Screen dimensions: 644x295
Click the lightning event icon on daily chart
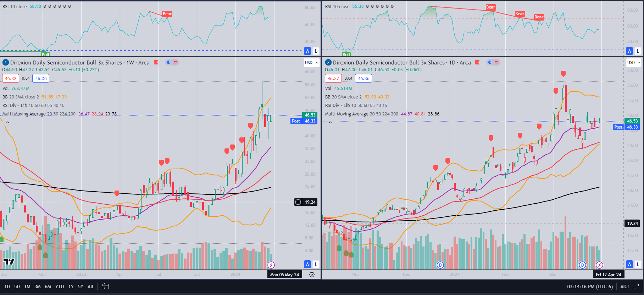(x=599, y=265)
